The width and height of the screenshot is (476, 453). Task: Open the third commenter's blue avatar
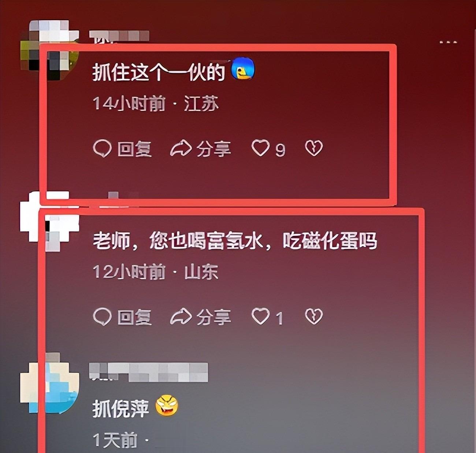tap(49, 382)
